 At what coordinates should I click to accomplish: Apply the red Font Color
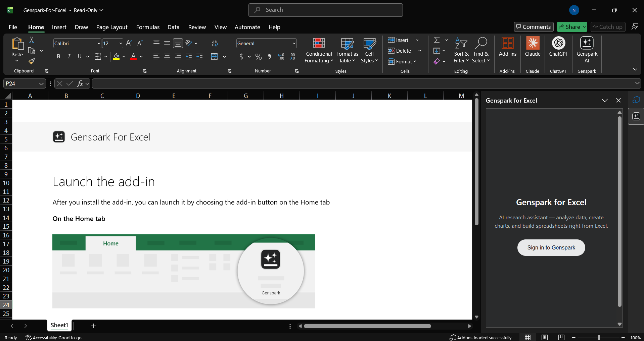coord(133,57)
